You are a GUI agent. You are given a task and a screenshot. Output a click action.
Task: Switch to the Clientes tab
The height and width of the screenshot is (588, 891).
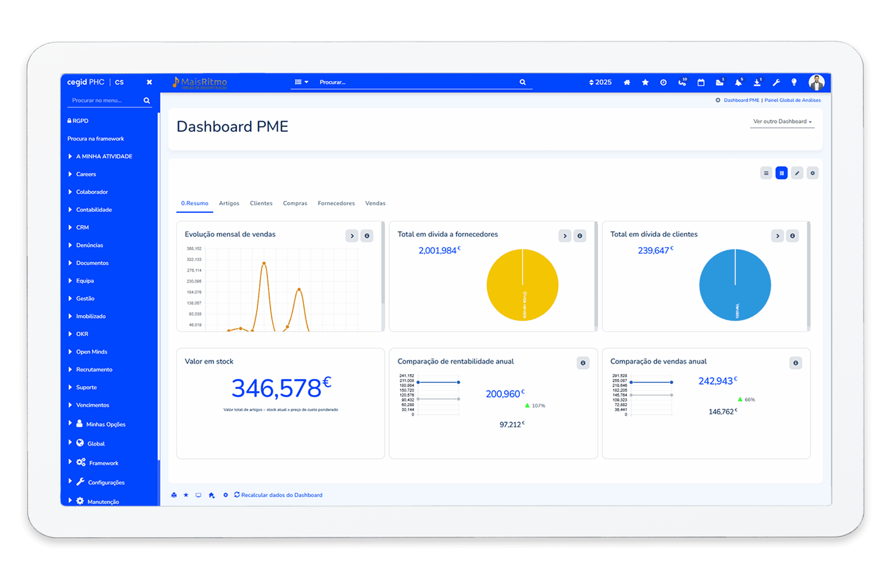click(261, 203)
